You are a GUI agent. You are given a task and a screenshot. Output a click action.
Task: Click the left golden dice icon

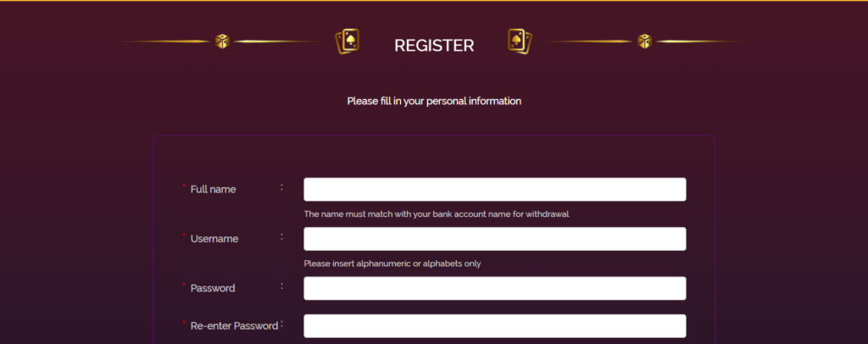pyautogui.click(x=221, y=42)
